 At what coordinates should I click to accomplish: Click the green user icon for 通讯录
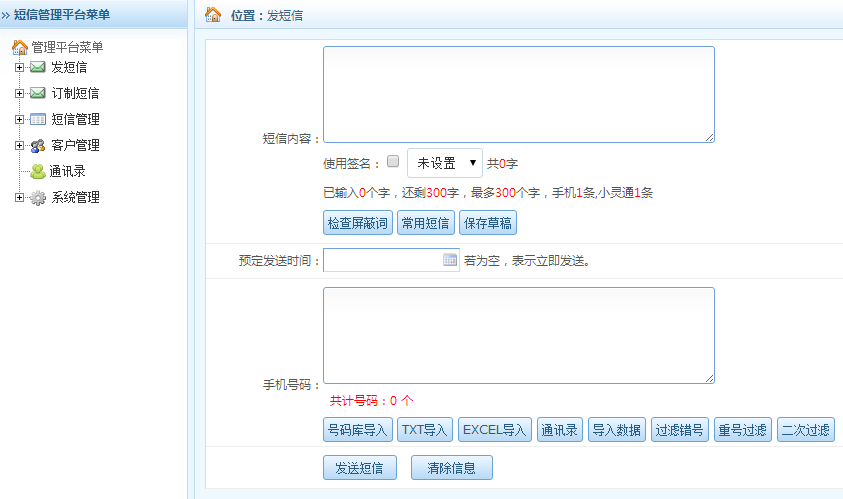pos(38,172)
